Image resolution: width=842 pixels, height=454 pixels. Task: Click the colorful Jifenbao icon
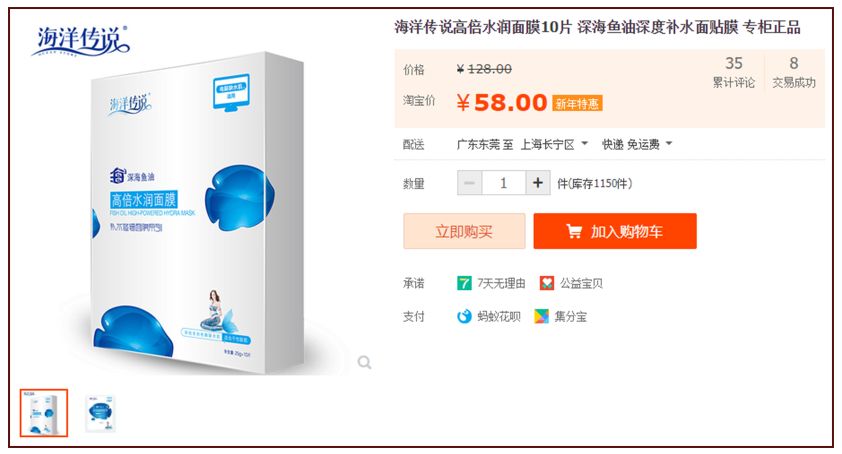coord(541,316)
